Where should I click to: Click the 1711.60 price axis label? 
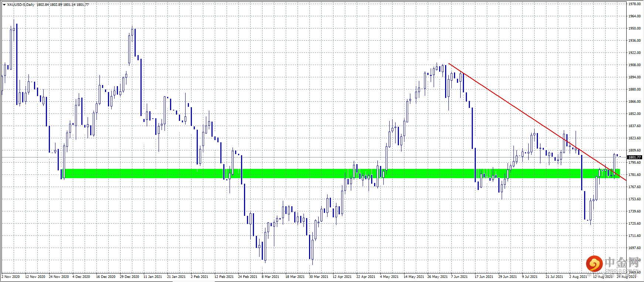click(x=634, y=236)
